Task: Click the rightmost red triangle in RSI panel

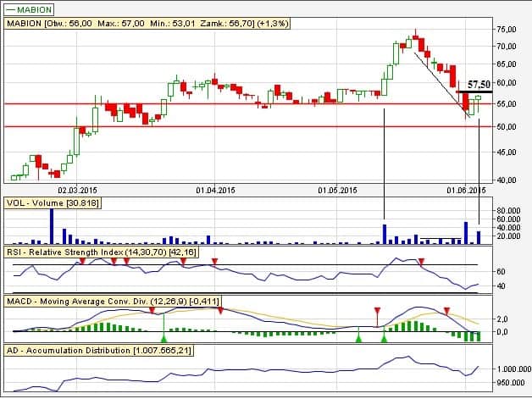Action: [x=420, y=262]
